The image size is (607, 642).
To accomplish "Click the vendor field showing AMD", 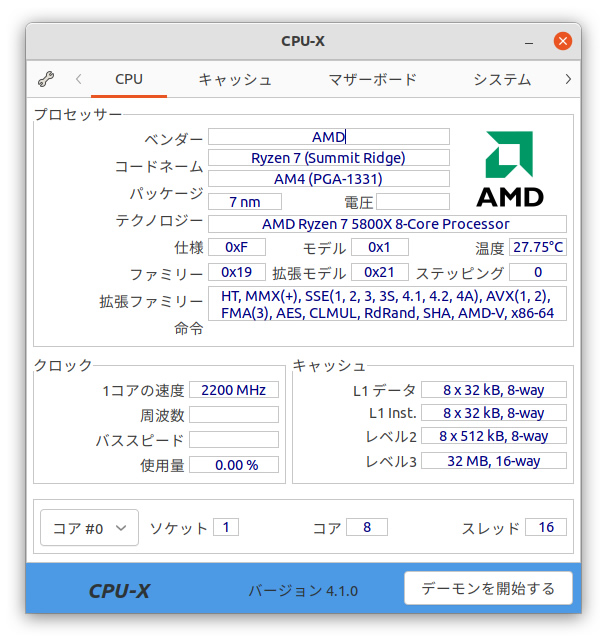I will [x=329, y=137].
